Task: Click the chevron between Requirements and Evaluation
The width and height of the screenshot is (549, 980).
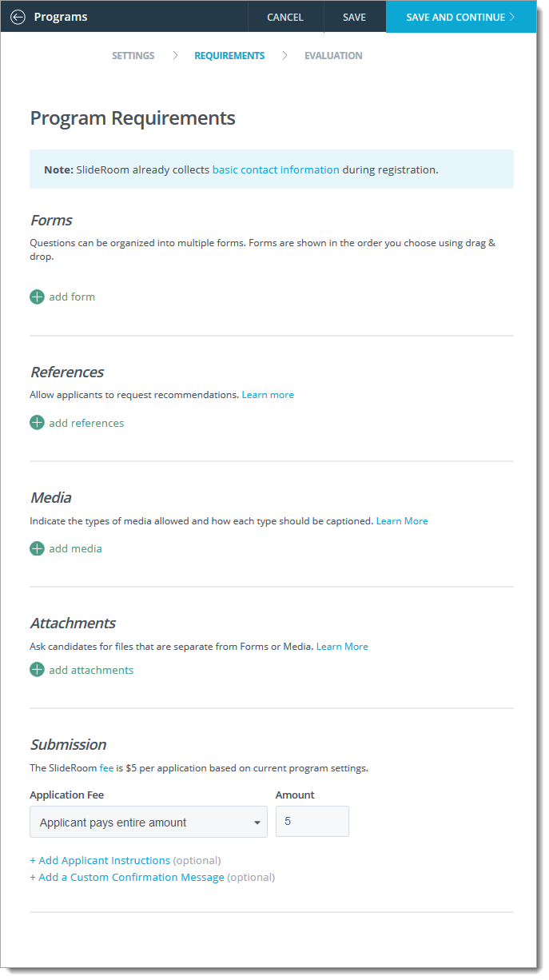Action: [x=284, y=56]
